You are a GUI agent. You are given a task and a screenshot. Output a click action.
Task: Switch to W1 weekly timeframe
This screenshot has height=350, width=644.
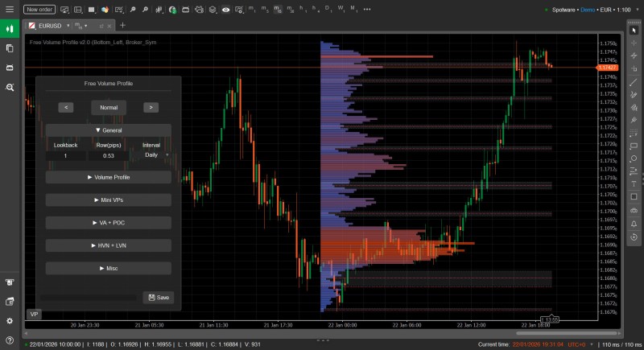(x=341, y=9)
